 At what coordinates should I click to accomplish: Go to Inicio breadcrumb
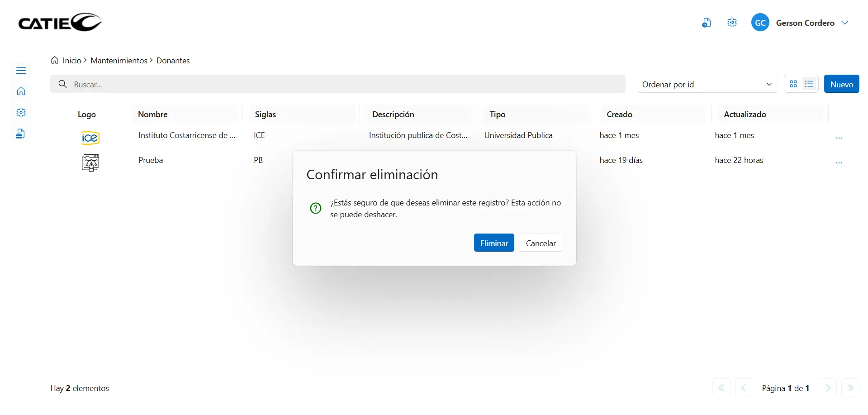[71, 61]
